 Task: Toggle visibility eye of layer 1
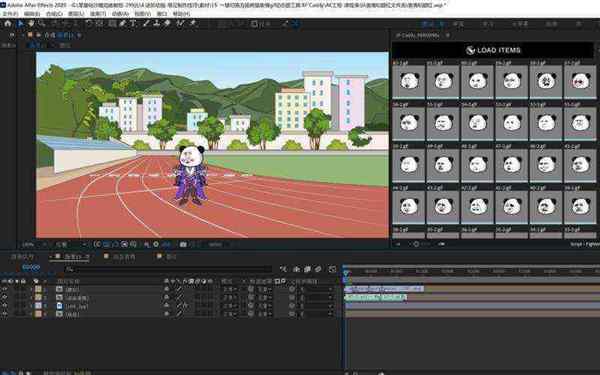pyautogui.click(x=5, y=289)
